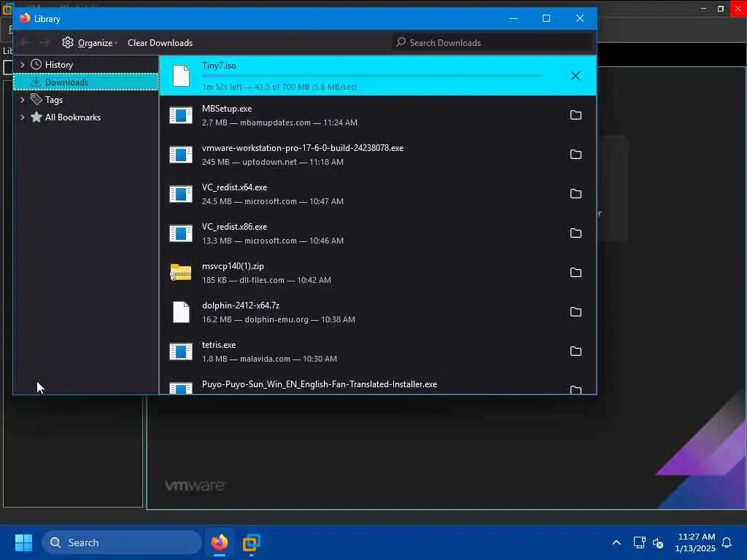Click the Library back arrow

coord(26,43)
